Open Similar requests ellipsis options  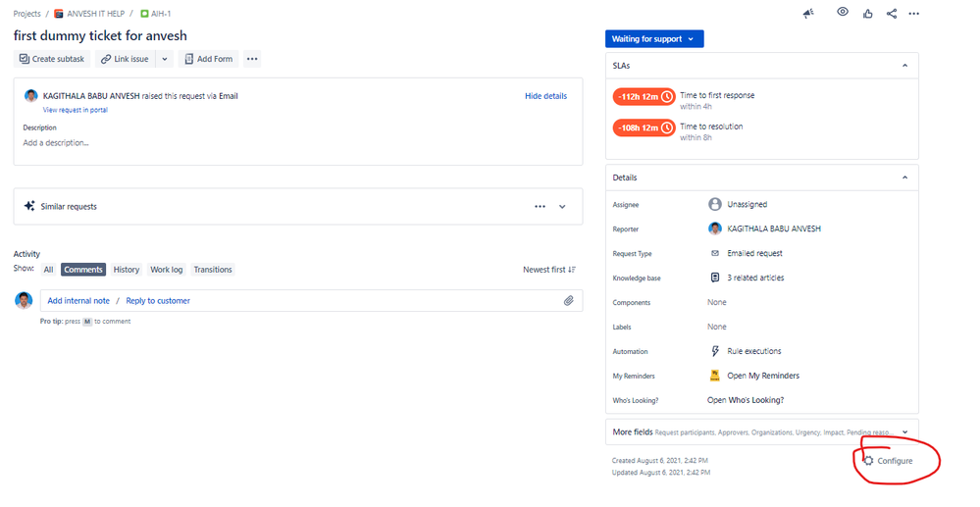pyautogui.click(x=540, y=206)
